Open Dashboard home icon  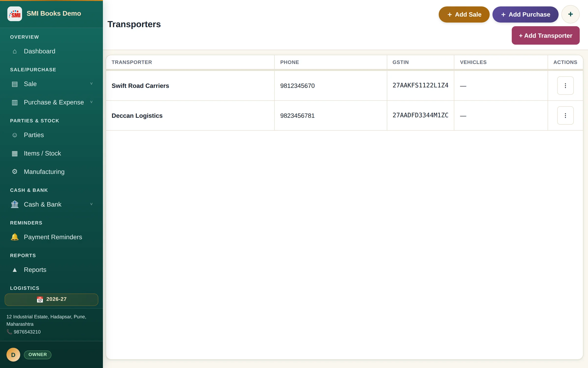(15, 51)
